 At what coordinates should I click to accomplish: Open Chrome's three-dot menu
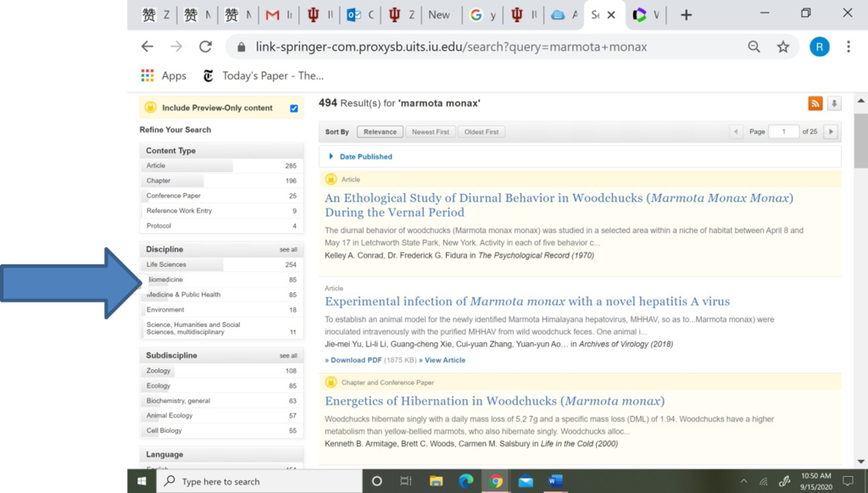coord(848,47)
